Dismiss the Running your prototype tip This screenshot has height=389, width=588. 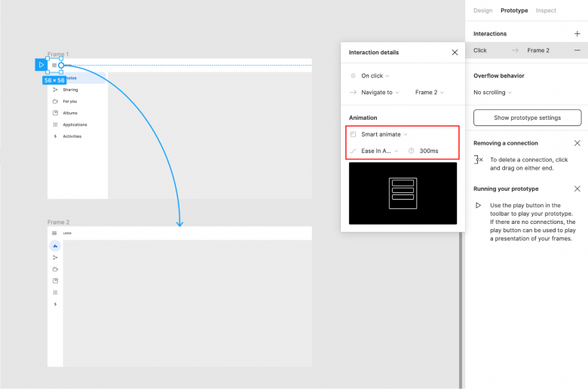[x=577, y=189]
